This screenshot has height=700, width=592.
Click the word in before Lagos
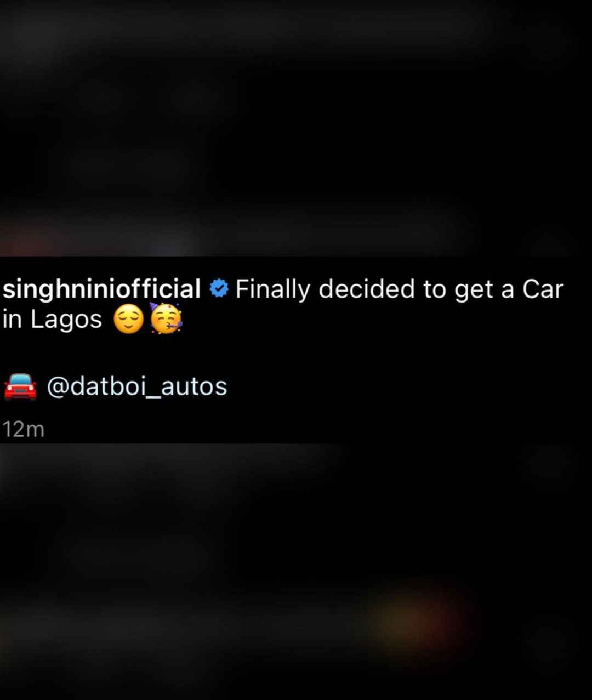click(12, 320)
